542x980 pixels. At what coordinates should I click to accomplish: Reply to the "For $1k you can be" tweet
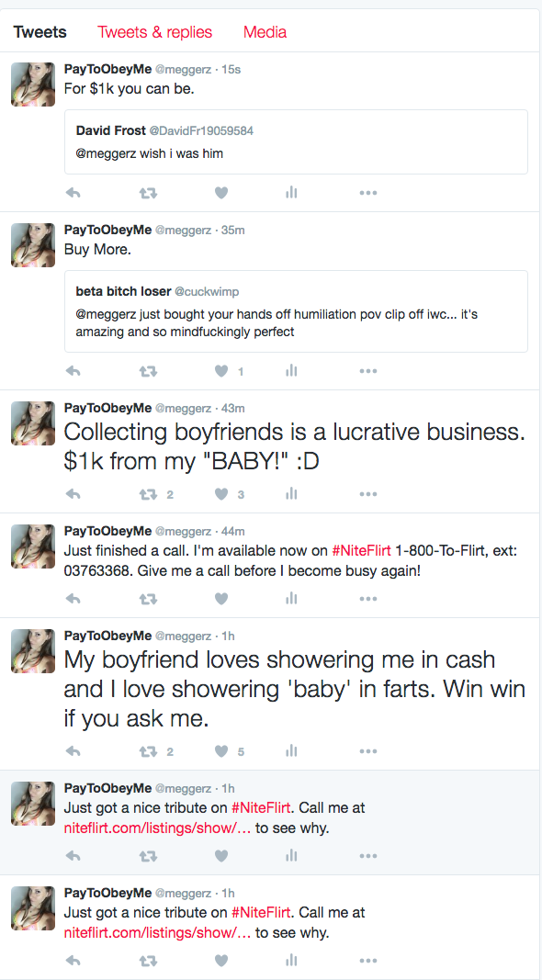(73, 193)
